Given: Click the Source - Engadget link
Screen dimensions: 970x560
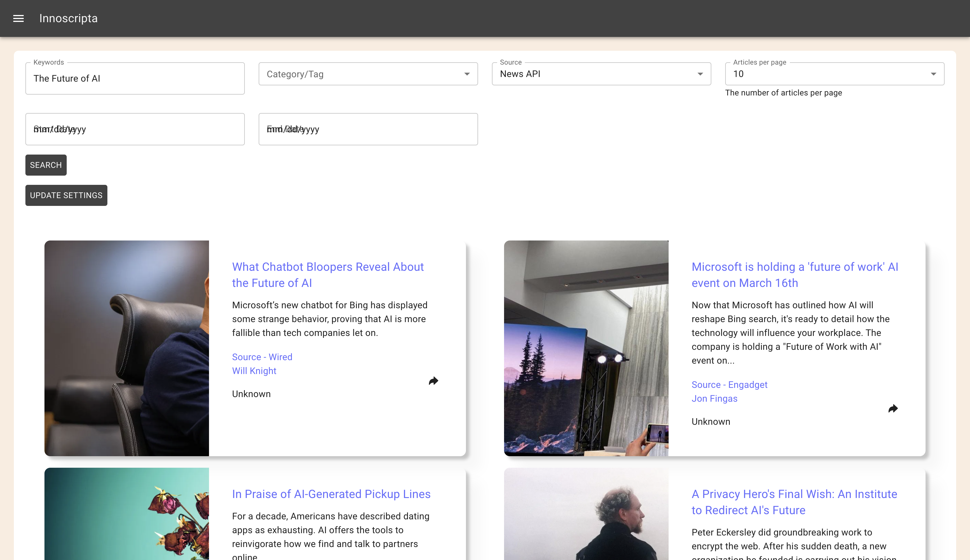Looking at the screenshot, I should tap(729, 385).
